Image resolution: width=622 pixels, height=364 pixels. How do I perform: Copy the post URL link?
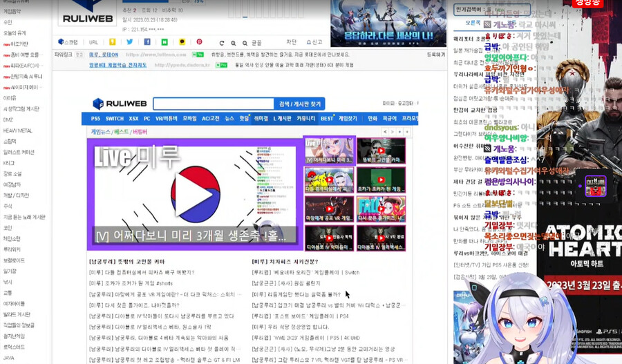(x=93, y=42)
